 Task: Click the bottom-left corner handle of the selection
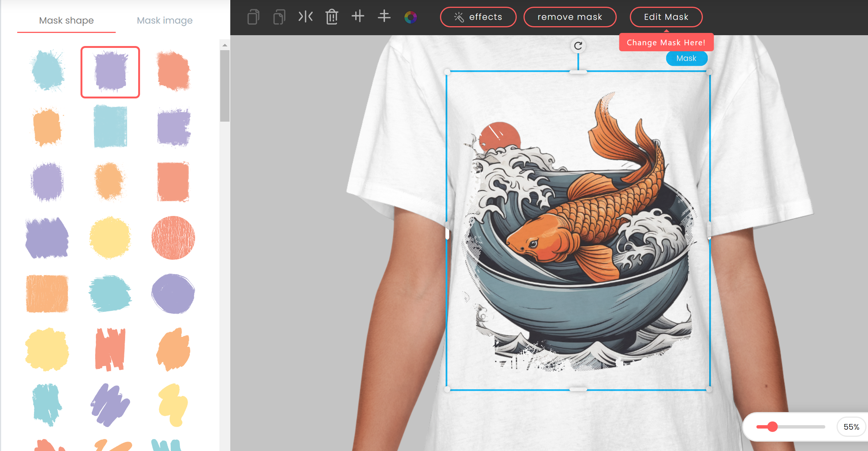point(447,389)
